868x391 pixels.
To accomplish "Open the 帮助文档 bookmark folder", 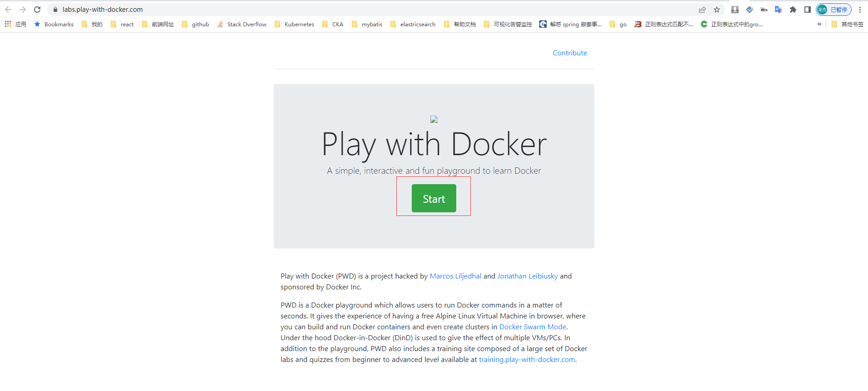I will point(460,24).
